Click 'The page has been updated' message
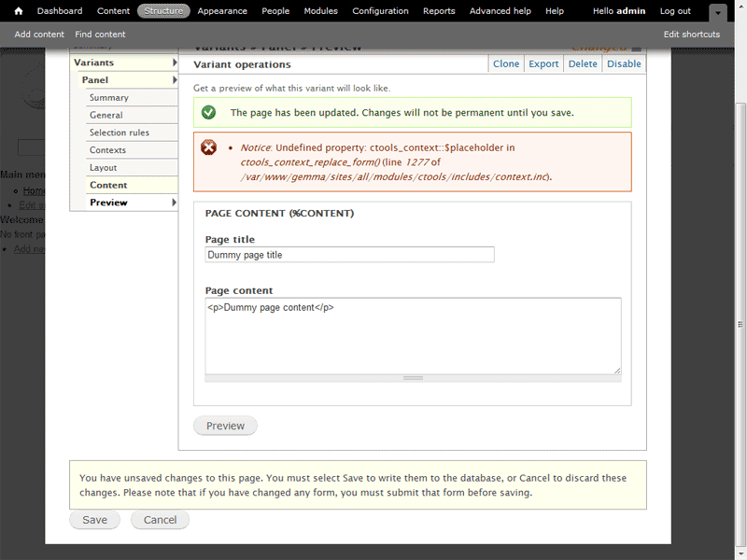Viewport: 747px width, 560px height. 402,113
